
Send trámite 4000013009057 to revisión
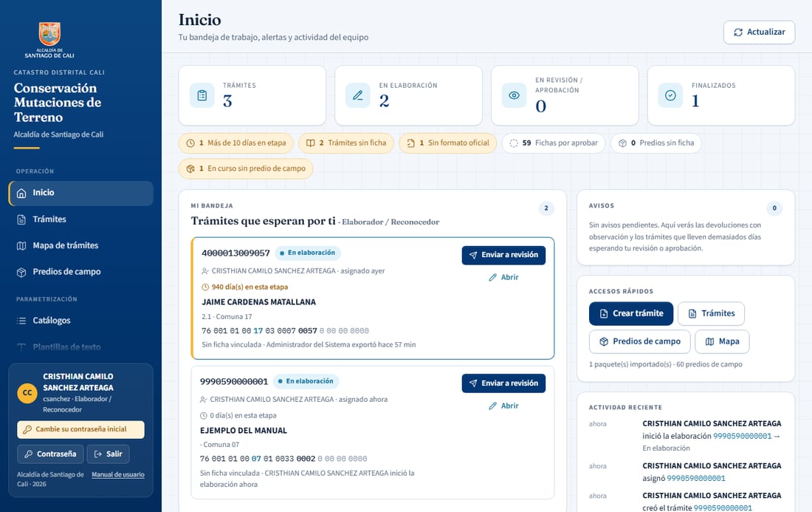pyautogui.click(x=504, y=255)
